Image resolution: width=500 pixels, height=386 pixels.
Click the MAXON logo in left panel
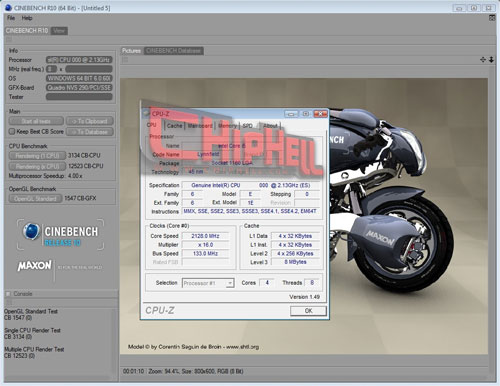pos(35,266)
